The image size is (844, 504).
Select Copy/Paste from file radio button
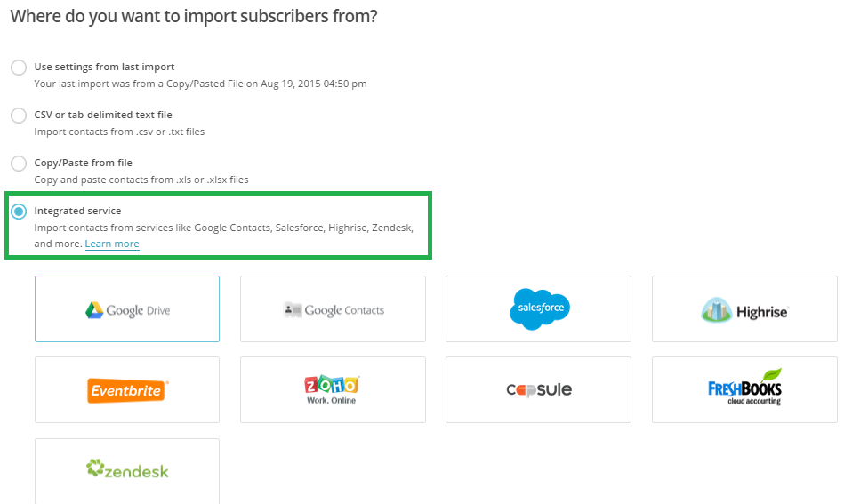pos(19,163)
